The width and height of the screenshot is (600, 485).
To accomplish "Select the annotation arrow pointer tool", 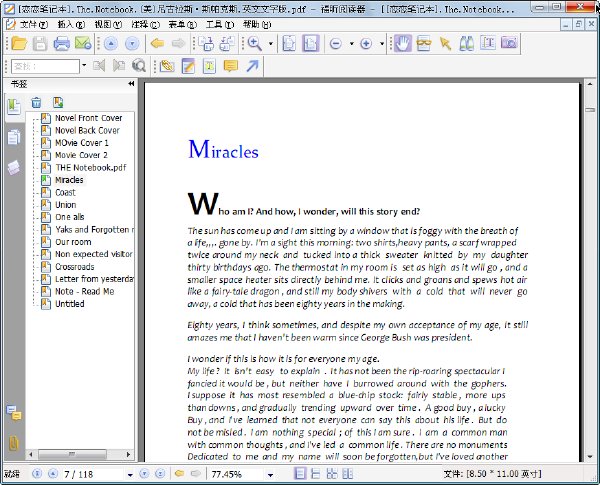I will pyautogui.click(x=445, y=43).
